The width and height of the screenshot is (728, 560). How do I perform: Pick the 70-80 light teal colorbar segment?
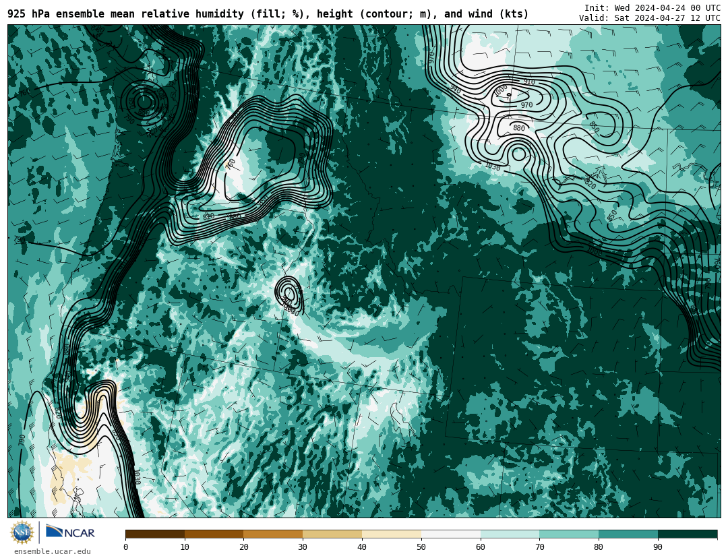coord(569,534)
